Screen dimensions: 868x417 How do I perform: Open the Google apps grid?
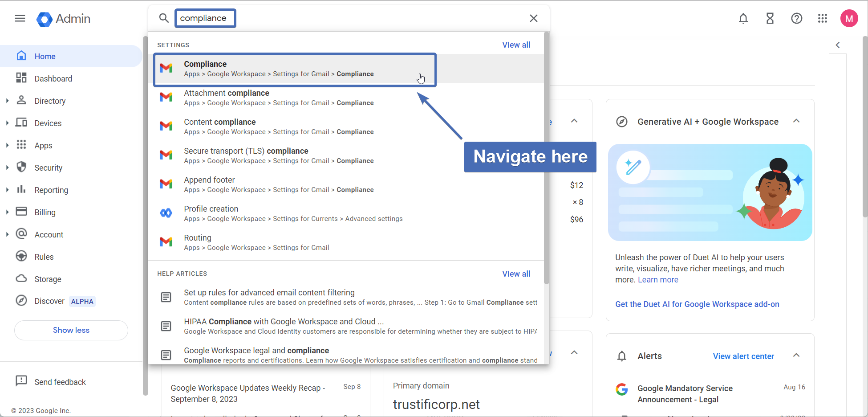coord(823,18)
